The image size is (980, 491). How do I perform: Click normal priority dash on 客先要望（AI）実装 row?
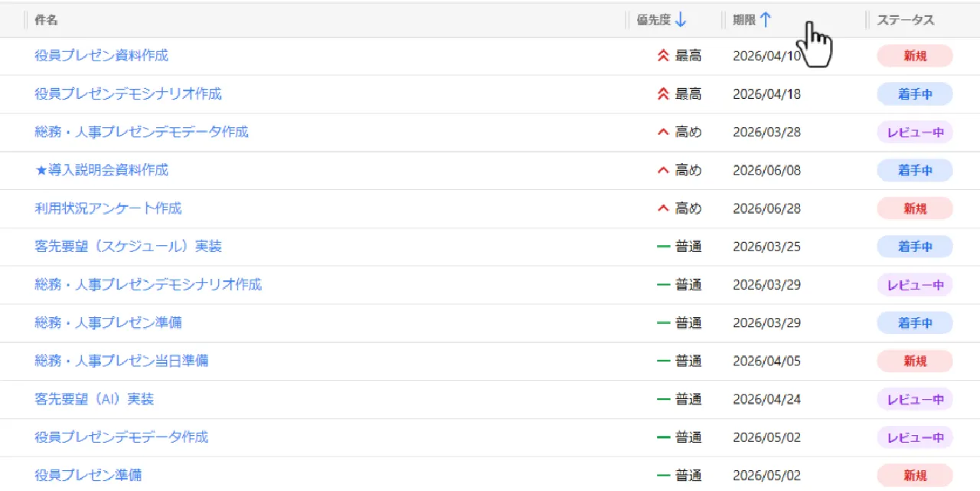click(663, 399)
